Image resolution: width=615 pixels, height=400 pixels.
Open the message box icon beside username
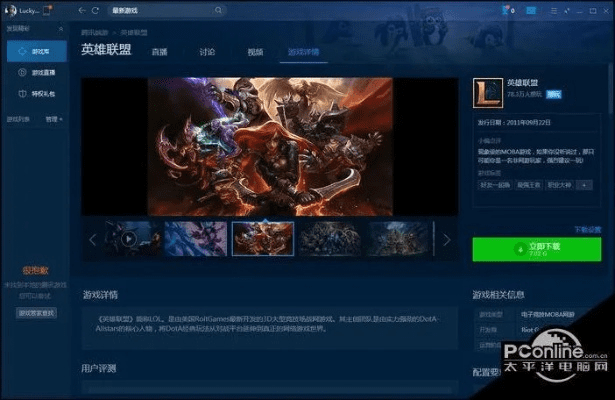[x=47, y=11]
